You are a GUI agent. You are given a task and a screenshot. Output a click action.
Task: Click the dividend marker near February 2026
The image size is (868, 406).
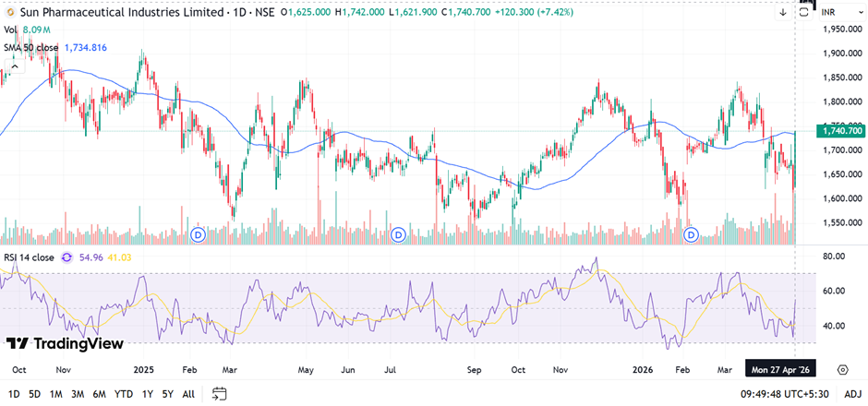click(692, 236)
